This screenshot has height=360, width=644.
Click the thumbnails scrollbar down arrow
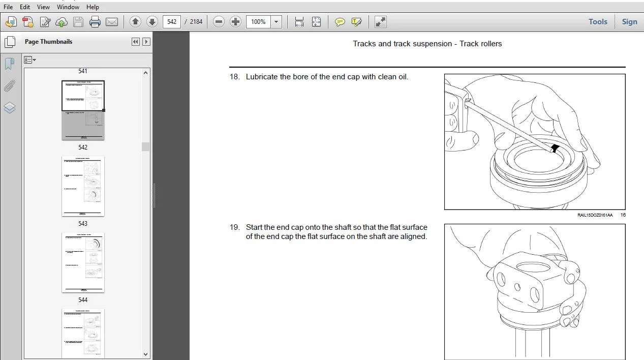click(146, 354)
